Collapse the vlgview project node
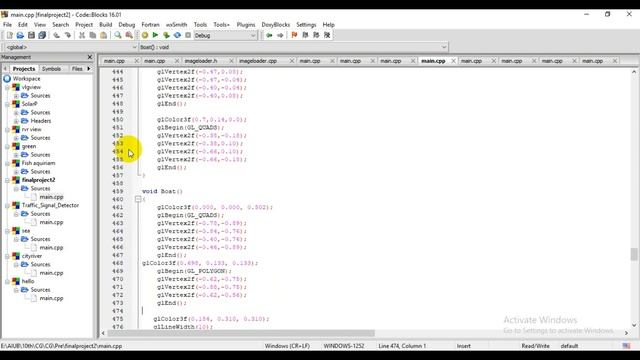Image resolution: width=640 pixels, height=360 pixels. (7, 87)
